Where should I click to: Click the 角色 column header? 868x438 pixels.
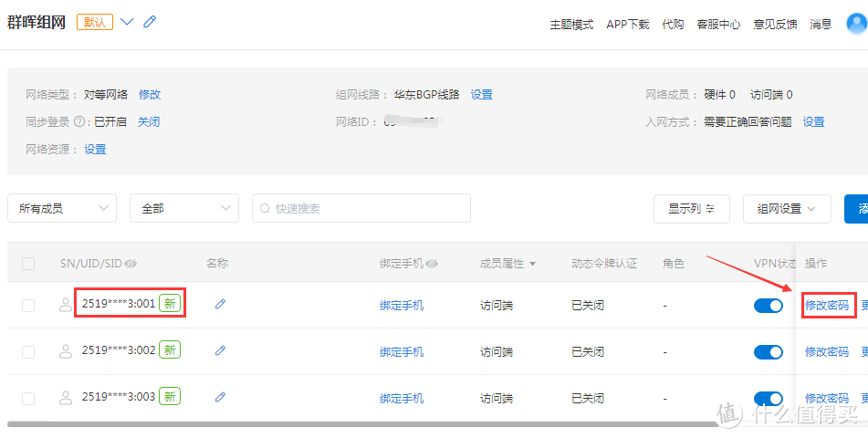[x=674, y=264]
